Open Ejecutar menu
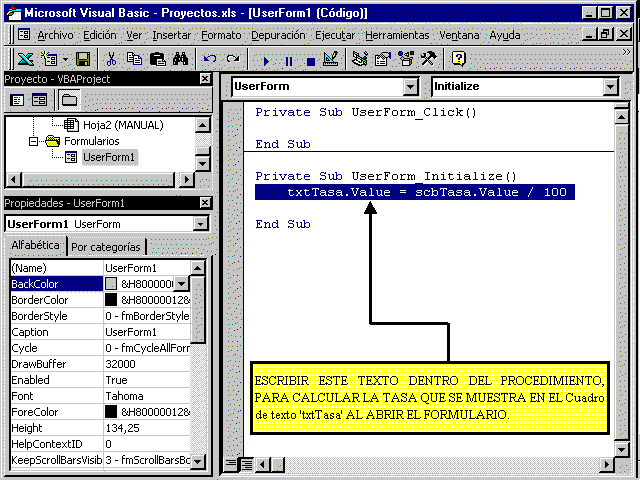 tap(335, 36)
